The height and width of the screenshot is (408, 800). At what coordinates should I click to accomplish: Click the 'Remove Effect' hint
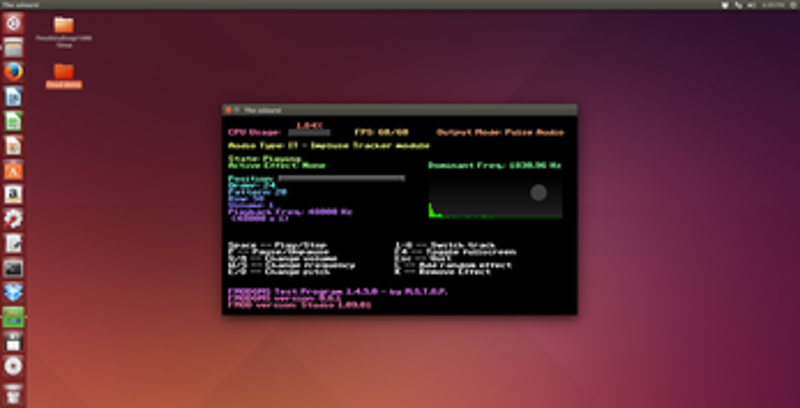pyautogui.click(x=443, y=272)
